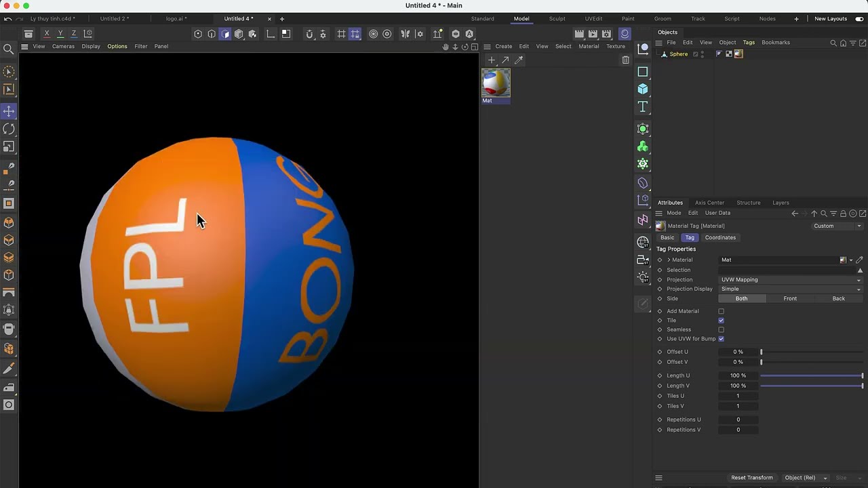Add a Cube primitive from the palette
This screenshot has width=868, height=488.
point(643,89)
